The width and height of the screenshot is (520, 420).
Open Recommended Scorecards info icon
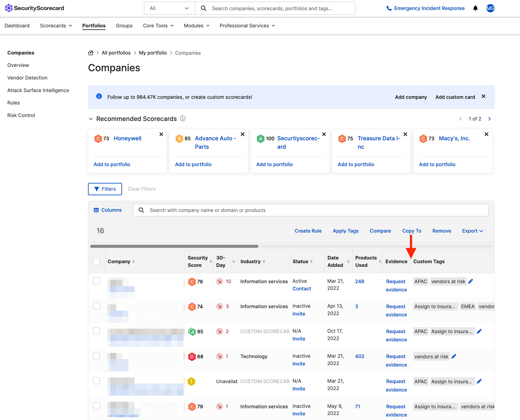[183, 119]
